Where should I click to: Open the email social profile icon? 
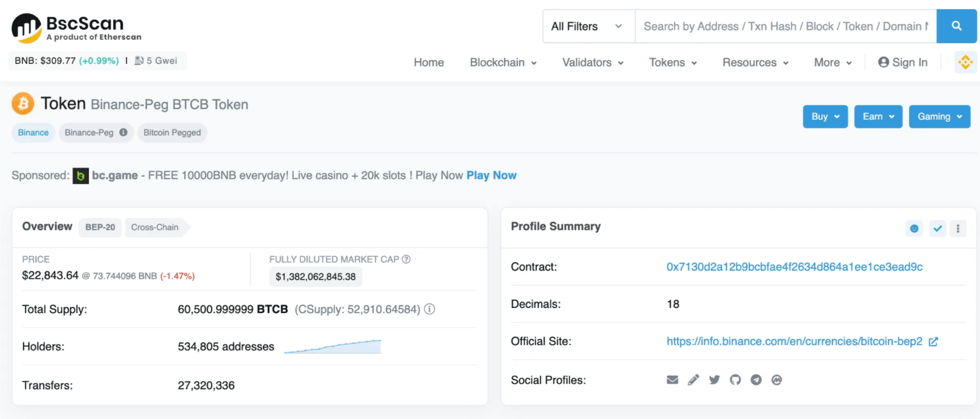coord(672,380)
